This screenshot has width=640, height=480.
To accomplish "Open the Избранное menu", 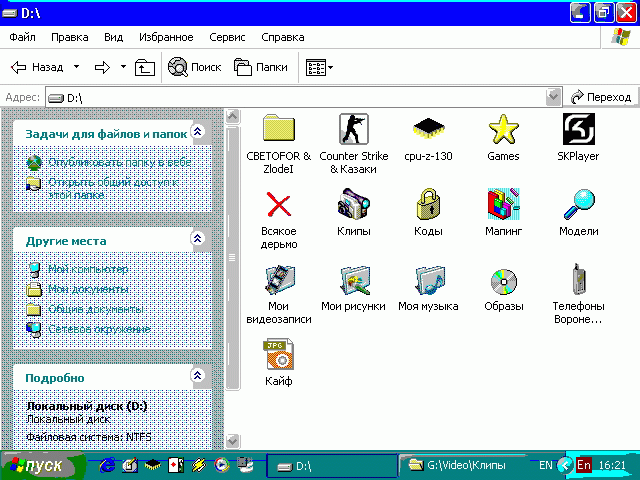I will click(166, 37).
